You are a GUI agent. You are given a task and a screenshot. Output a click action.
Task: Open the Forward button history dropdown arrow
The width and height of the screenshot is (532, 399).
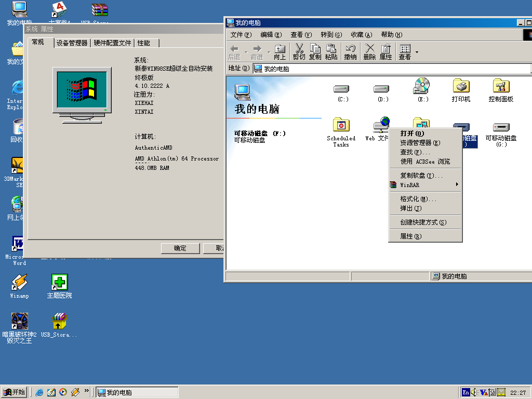(x=269, y=52)
